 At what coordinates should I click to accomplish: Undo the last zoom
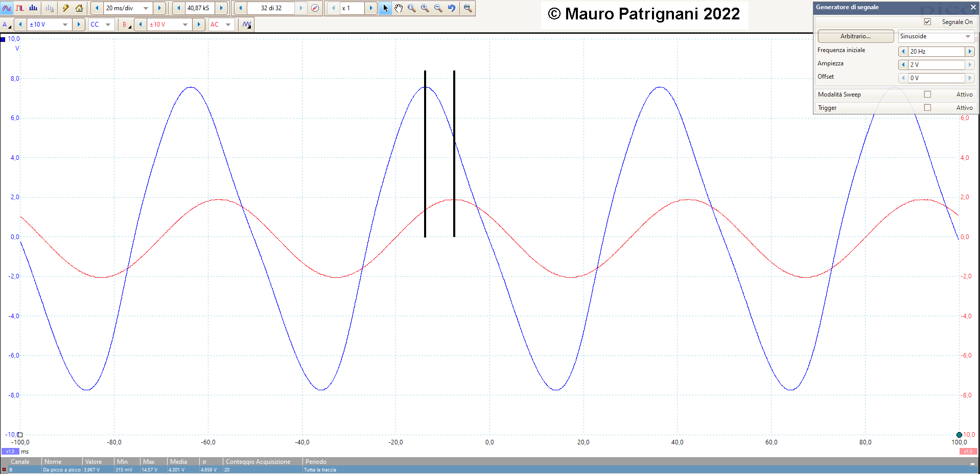tap(452, 8)
